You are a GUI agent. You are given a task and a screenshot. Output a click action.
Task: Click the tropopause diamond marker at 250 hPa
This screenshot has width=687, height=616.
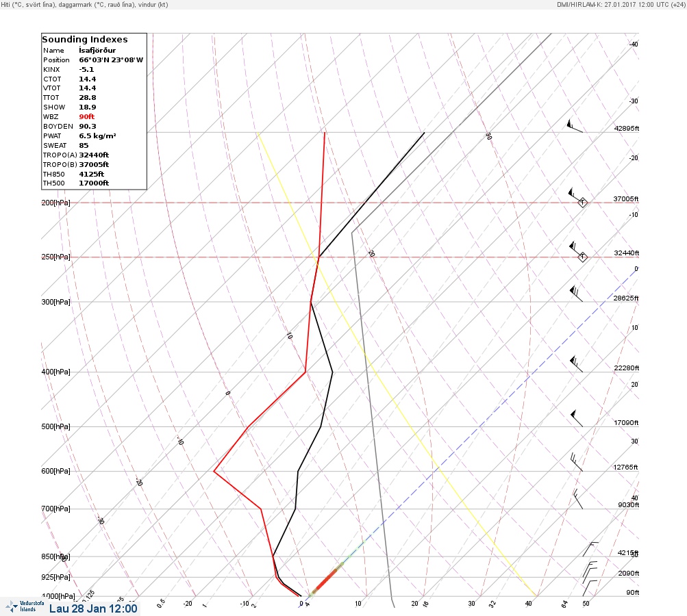coord(583,257)
